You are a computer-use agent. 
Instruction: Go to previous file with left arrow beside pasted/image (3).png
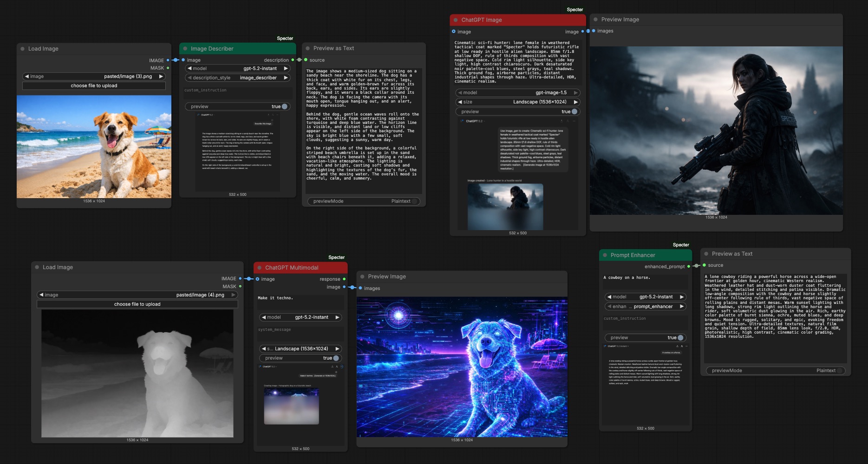[27, 77]
